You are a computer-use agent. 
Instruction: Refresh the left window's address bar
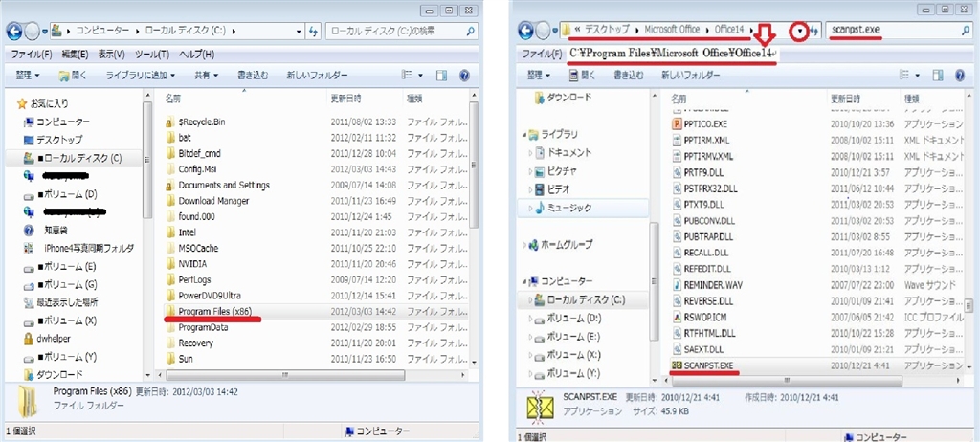[x=314, y=31]
